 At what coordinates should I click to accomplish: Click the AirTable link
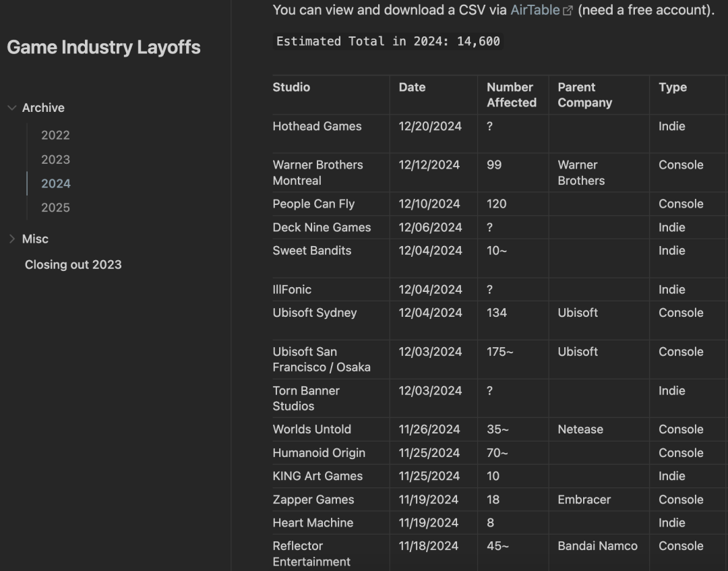535,10
